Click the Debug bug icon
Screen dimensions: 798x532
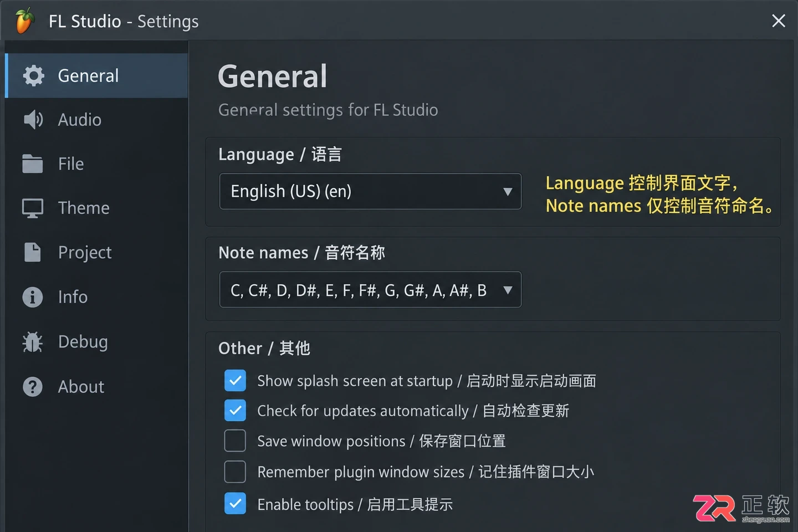click(33, 342)
